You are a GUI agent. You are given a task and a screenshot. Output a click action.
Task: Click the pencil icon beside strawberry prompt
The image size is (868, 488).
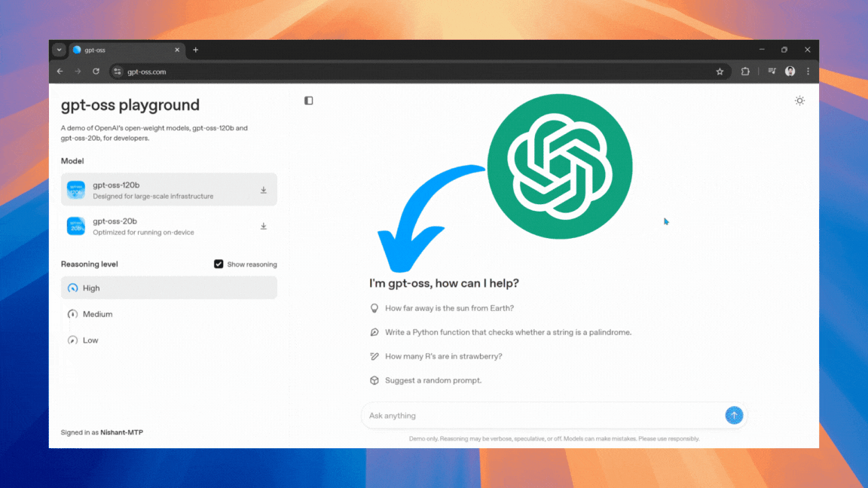[374, 356]
